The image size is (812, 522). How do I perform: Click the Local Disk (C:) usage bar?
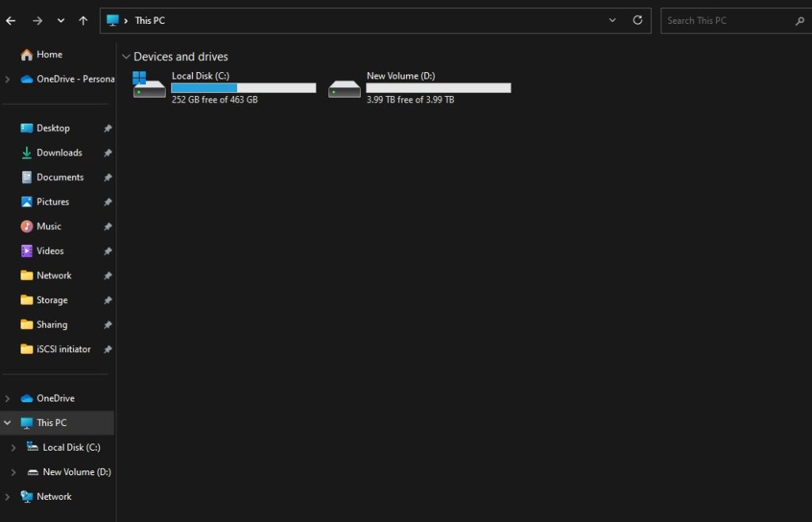click(243, 88)
